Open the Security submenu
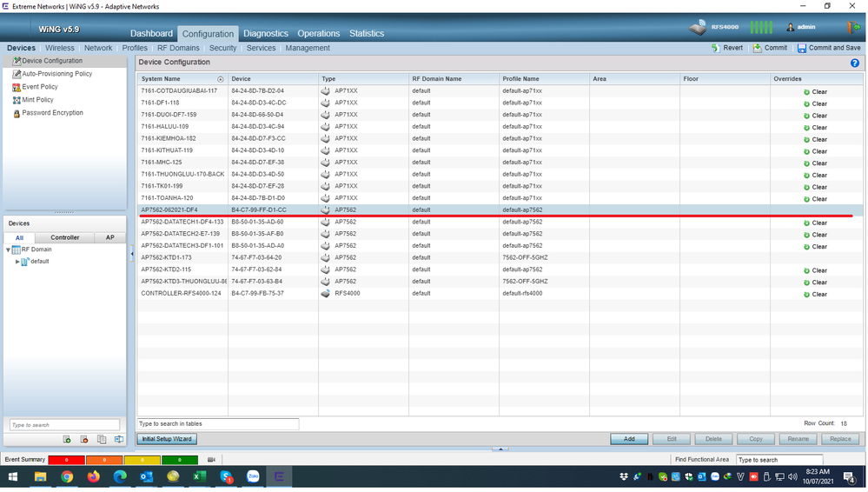Screen dimensions: 868x492 (222, 48)
